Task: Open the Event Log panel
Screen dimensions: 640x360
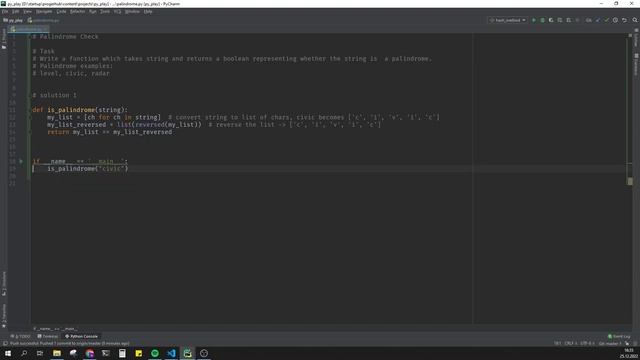Action: tap(619, 336)
